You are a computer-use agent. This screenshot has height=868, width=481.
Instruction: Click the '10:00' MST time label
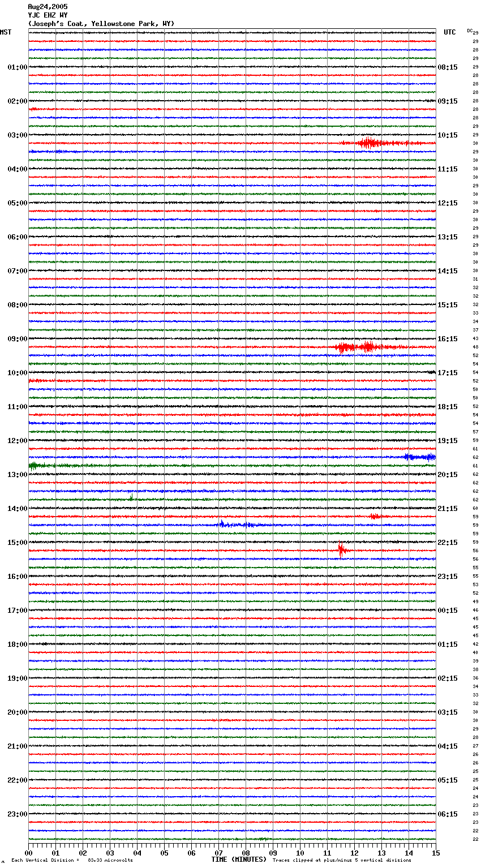click(18, 373)
